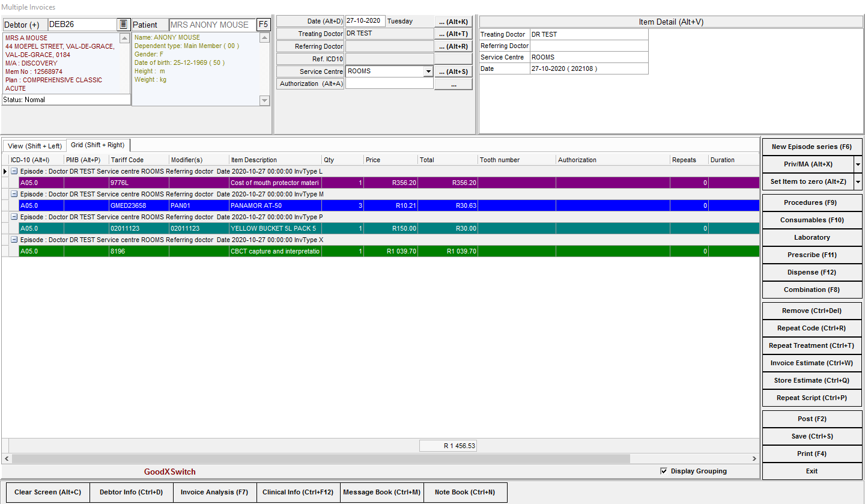Click the left arrow of the horizontal grid scrollbar
The height and width of the screenshot is (504, 865).
click(6, 458)
